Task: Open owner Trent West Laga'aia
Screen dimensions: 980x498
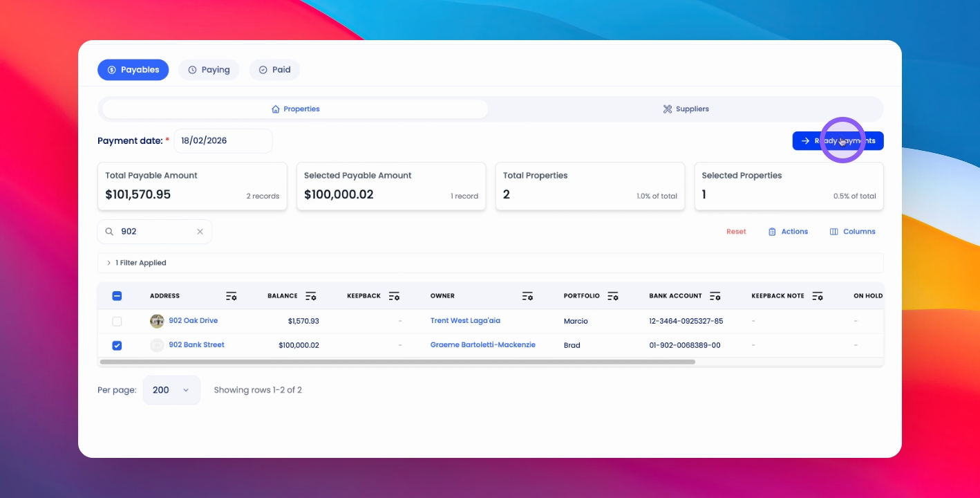Action: click(465, 321)
